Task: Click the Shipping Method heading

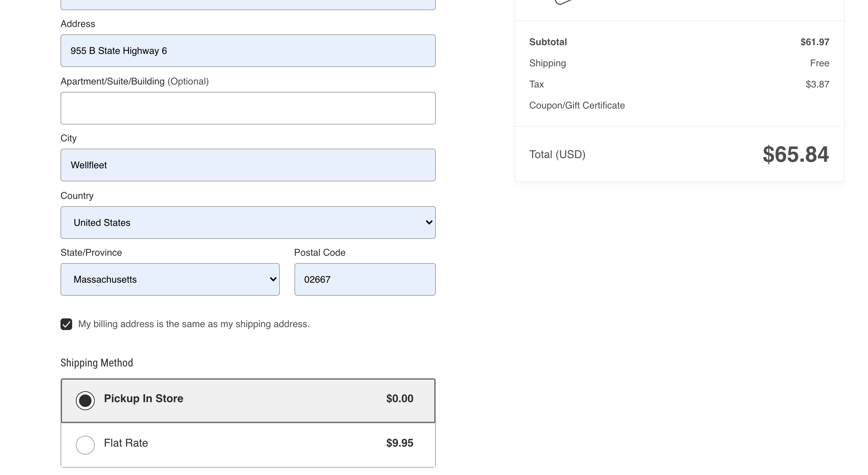Action: 97,363
